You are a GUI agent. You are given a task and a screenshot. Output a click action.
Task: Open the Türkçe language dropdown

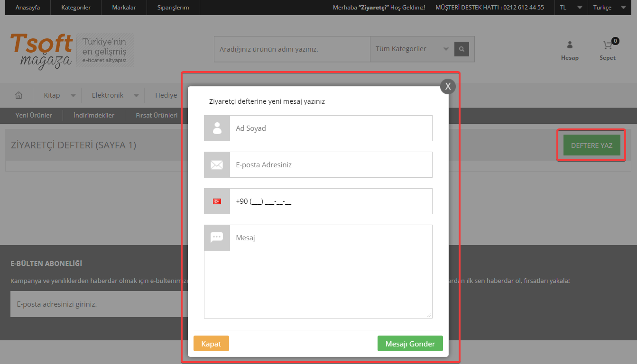(609, 8)
